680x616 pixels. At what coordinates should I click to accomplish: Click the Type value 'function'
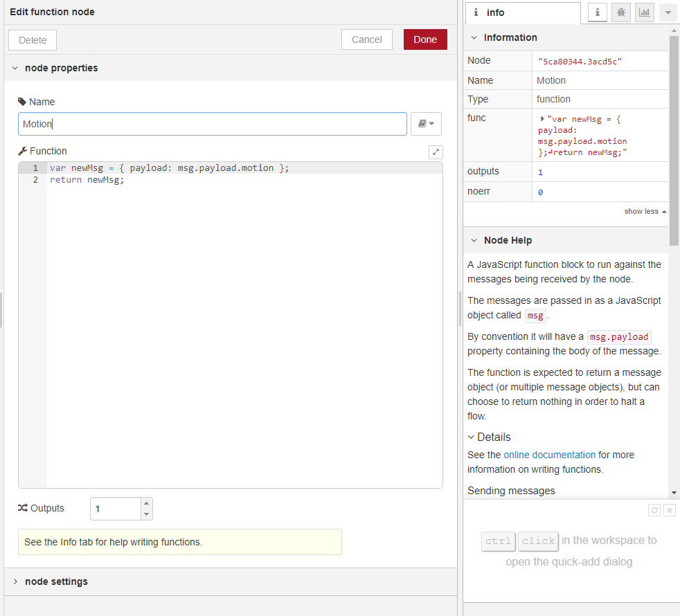[553, 99]
